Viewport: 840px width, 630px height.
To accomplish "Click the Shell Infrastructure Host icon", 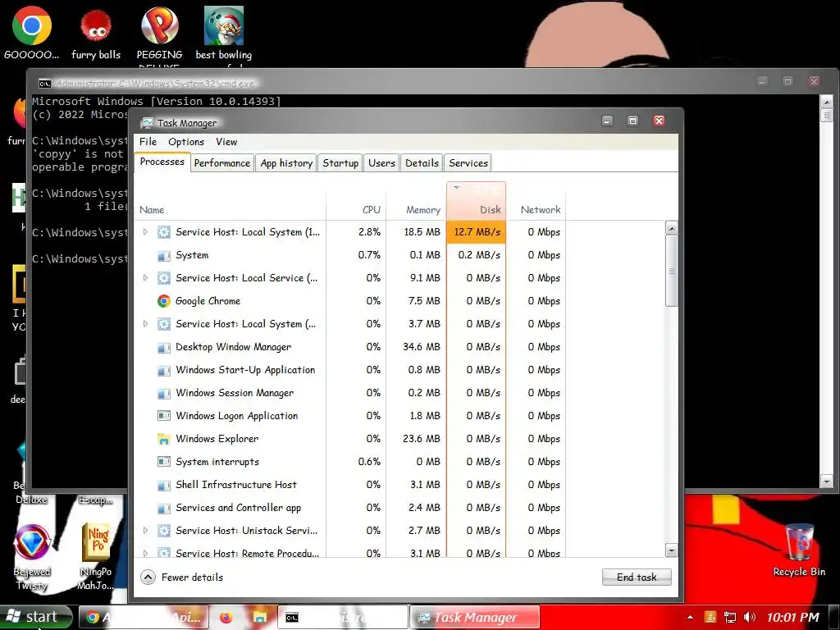I will pos(164,485).
